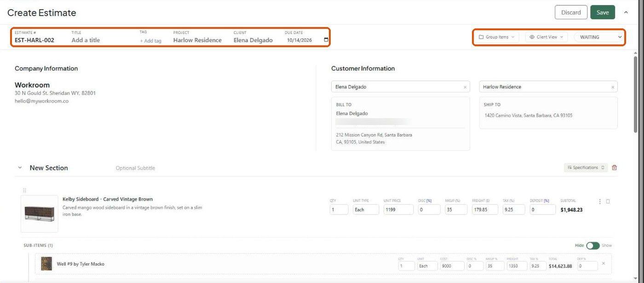Click the Bill To address 212 Mission Canyon Rd
Viewport: 644px width, 283px height.
[374, 138]
